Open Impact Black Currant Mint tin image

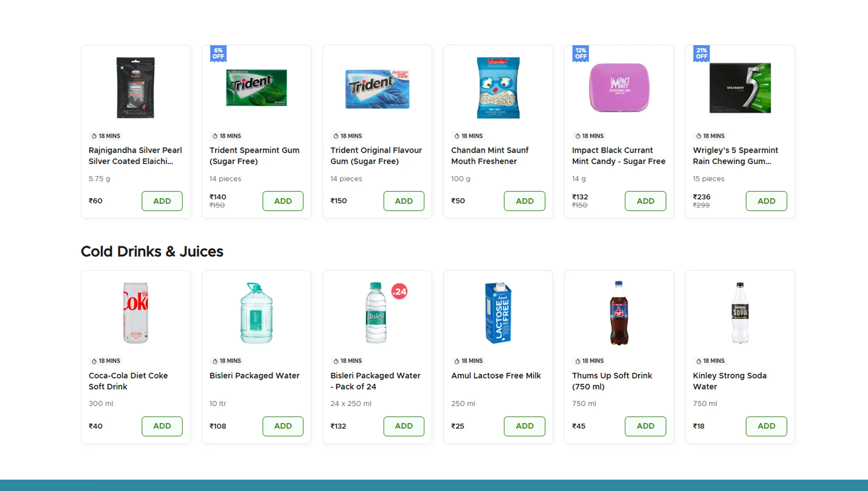[619, 87]
